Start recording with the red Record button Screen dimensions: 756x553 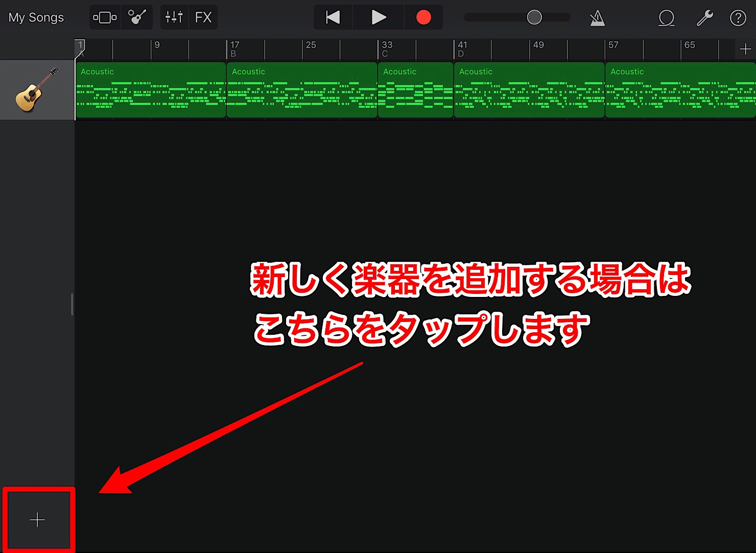[x=423, y=17]
